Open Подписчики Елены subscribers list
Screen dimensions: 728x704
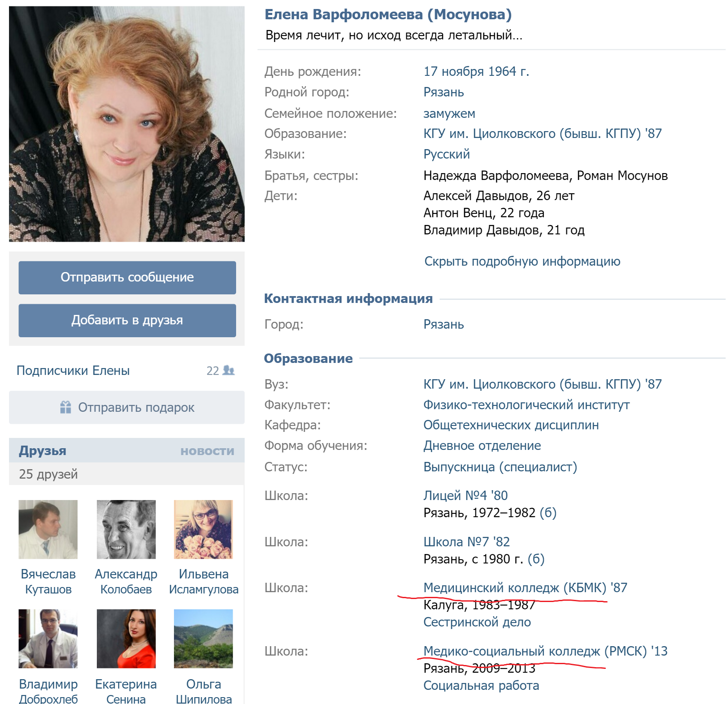coord(73,371)
